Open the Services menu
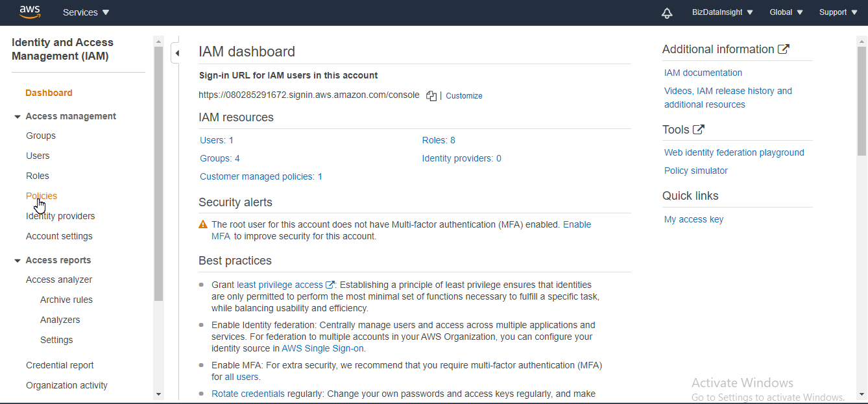This screenshot has height=404, width=868. pyautogui.click(x=86, y=12)
